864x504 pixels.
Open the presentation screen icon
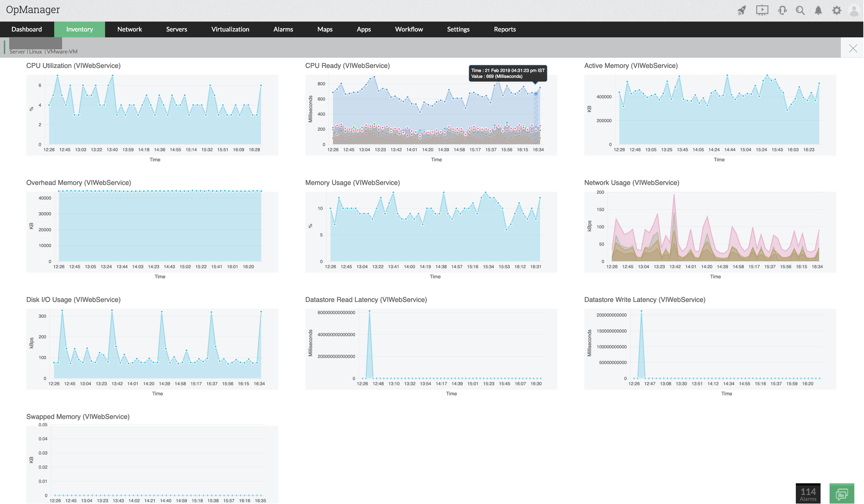pos(763,10)
